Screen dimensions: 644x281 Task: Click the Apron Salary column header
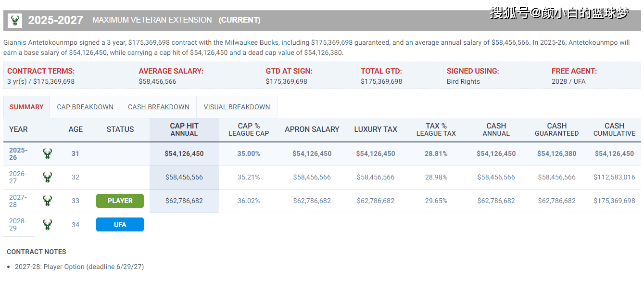312,129
